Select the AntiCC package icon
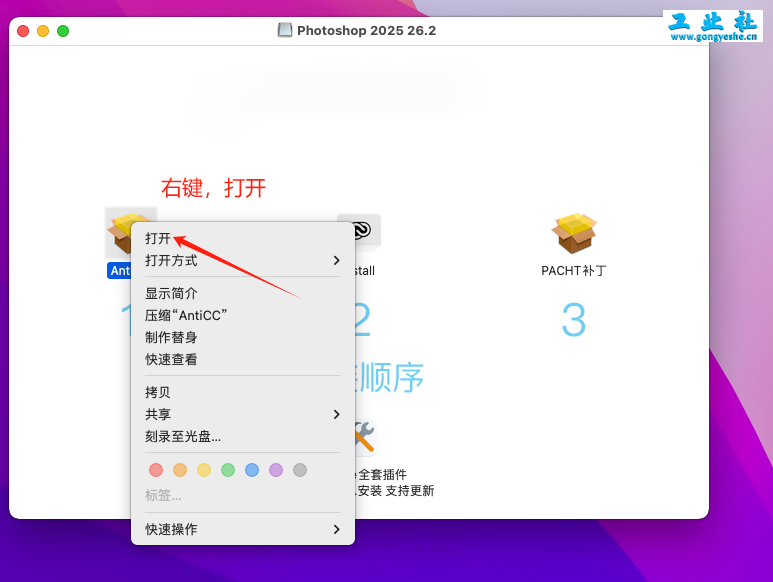Viewport: 773px width, 582px height. click(119, 233)
